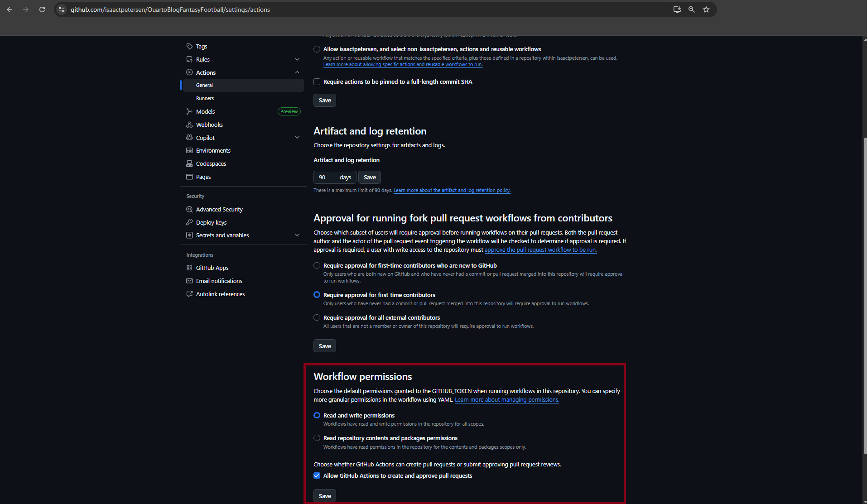Click the Email notifications envelope icon
867x504 pixels.
[189, 281]
